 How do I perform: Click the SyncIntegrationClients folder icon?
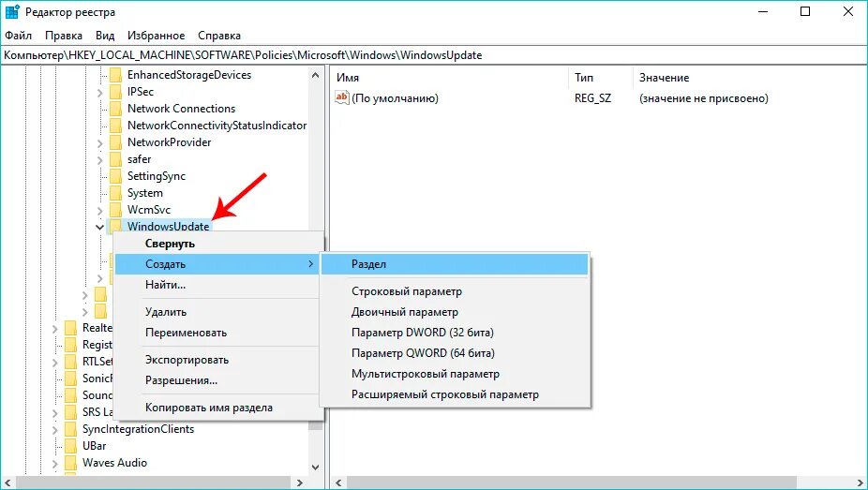coord(71,429)
